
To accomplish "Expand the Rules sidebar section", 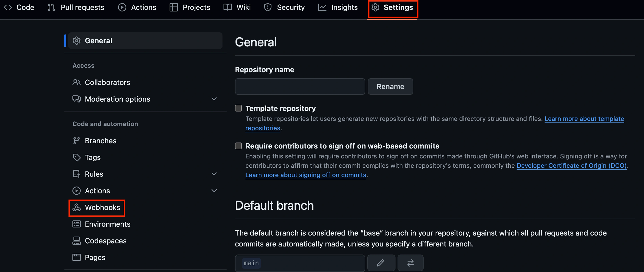I will [x=214, y=174].
